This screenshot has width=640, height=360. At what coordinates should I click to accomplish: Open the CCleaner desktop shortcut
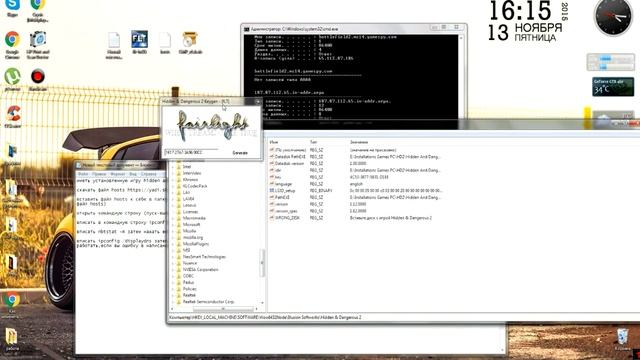click(x=12, y=116)
